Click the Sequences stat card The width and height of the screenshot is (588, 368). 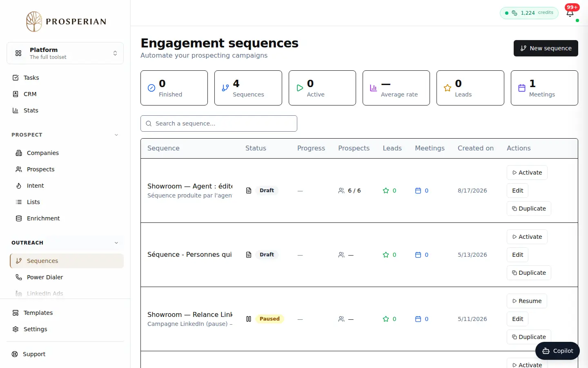(248, 88)
